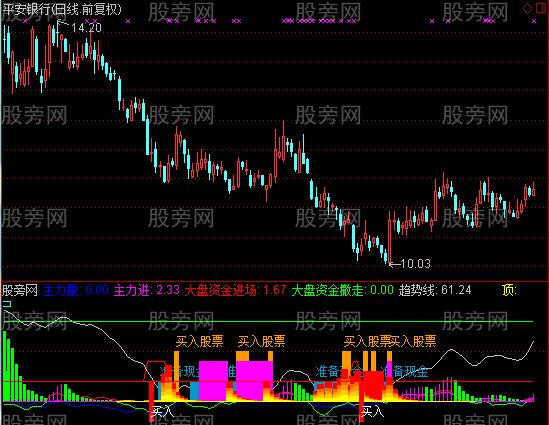Image resolution: width=549 pixels, height=425 pixels.
Task: Click the rightmost blue 准备现金 label
Action: click(x=405, y=371)
